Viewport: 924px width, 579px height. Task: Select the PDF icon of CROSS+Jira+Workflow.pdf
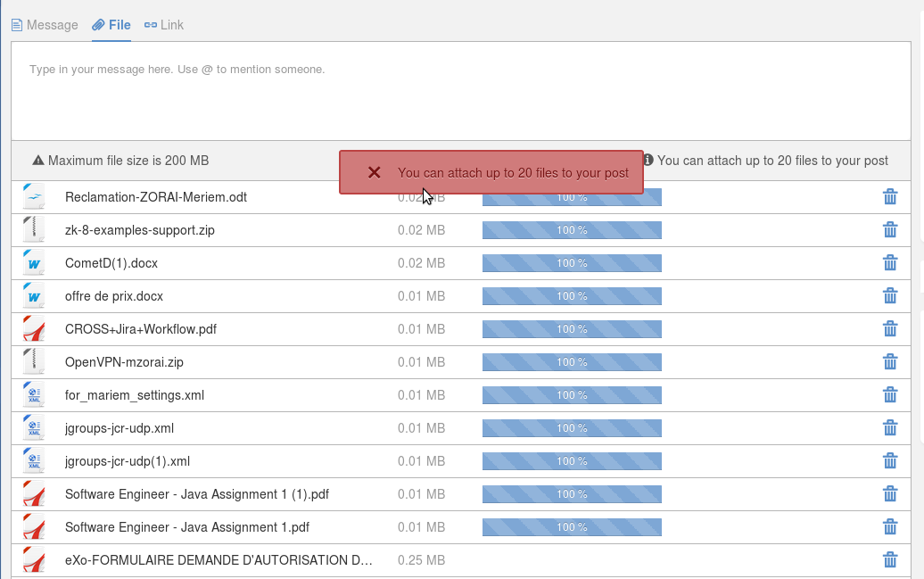click(x=34, y=329)
